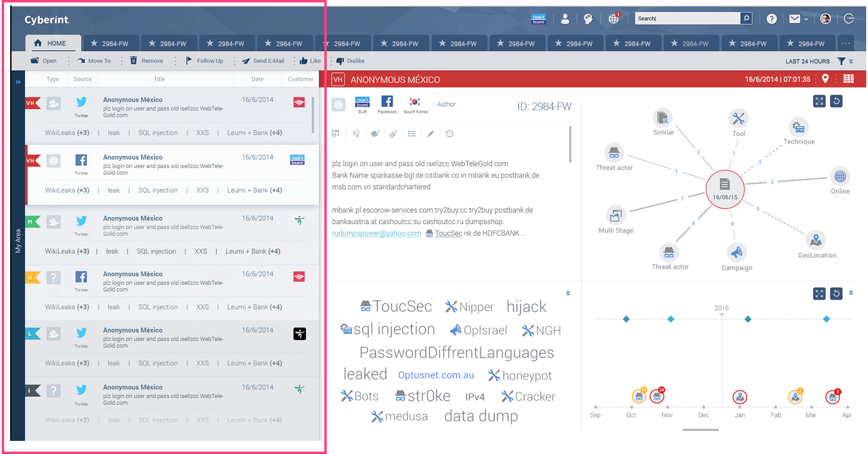Expand the relationship graph to fullscreen
Image resolution: width=868 pixels, height=454 pixels.
819,101
